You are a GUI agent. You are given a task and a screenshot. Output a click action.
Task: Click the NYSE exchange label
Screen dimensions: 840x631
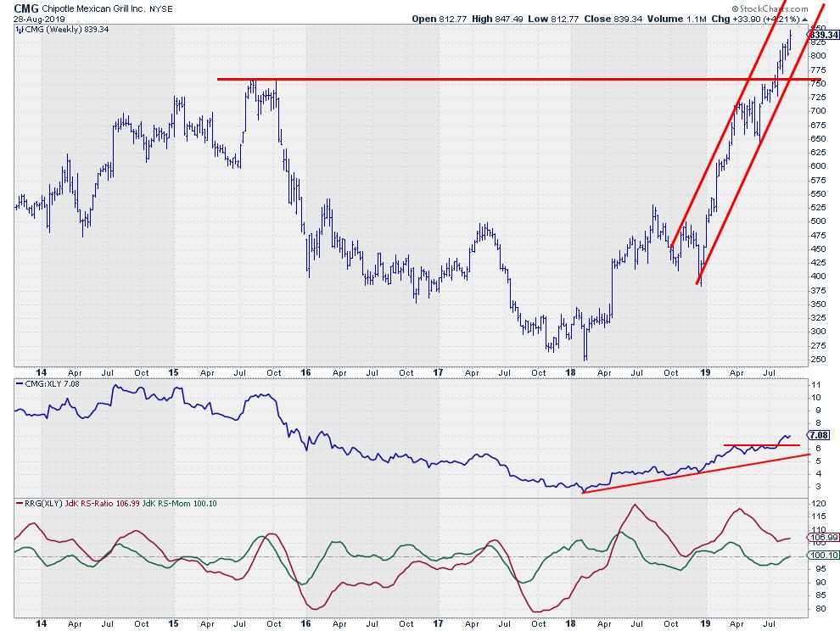160,9
